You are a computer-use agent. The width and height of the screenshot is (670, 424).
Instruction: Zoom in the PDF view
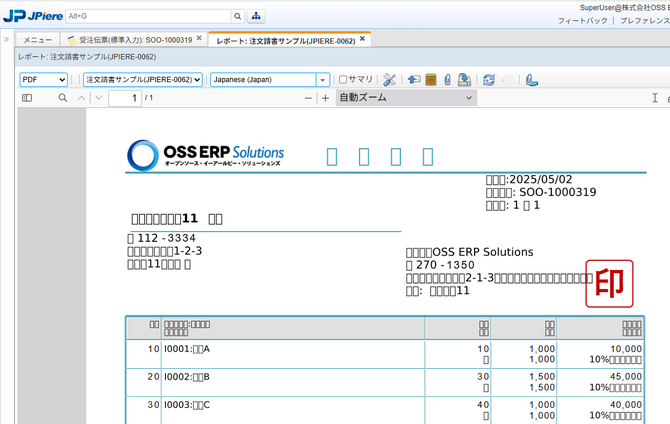coord(326,98)
